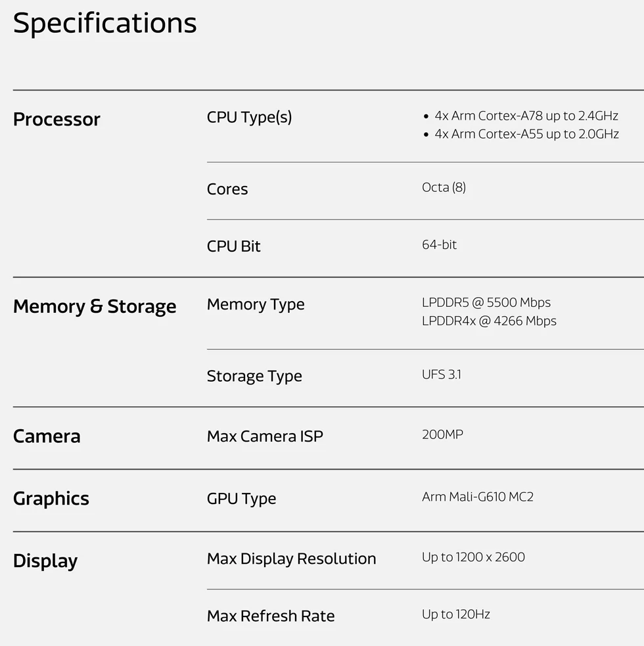Image resolution: width=644 pixels, height=646 pixels.
Task: Click the Processor section label
Action: [57, 120]
